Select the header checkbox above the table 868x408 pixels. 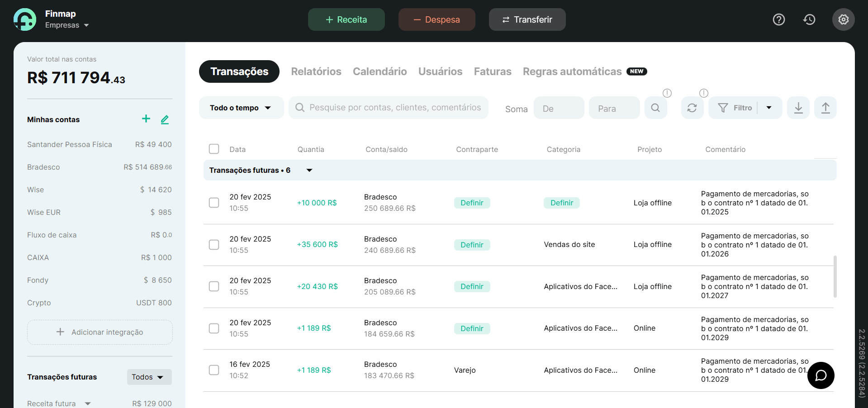[214, 149]
